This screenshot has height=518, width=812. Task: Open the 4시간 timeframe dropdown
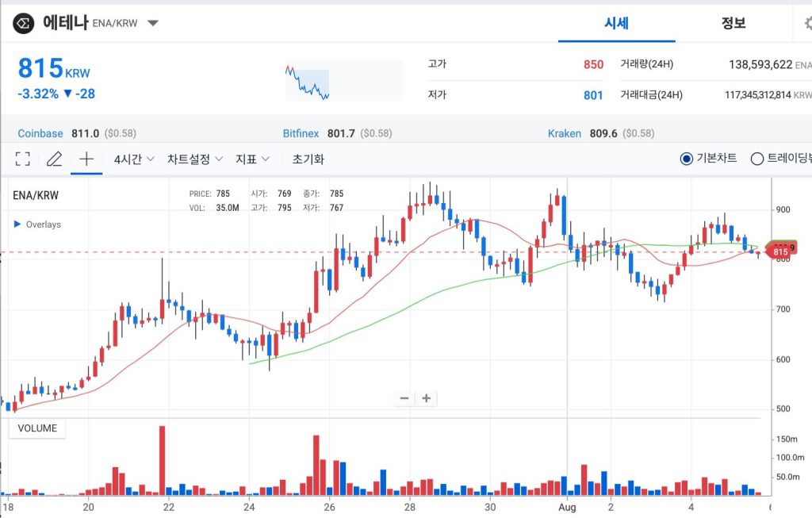127,159
